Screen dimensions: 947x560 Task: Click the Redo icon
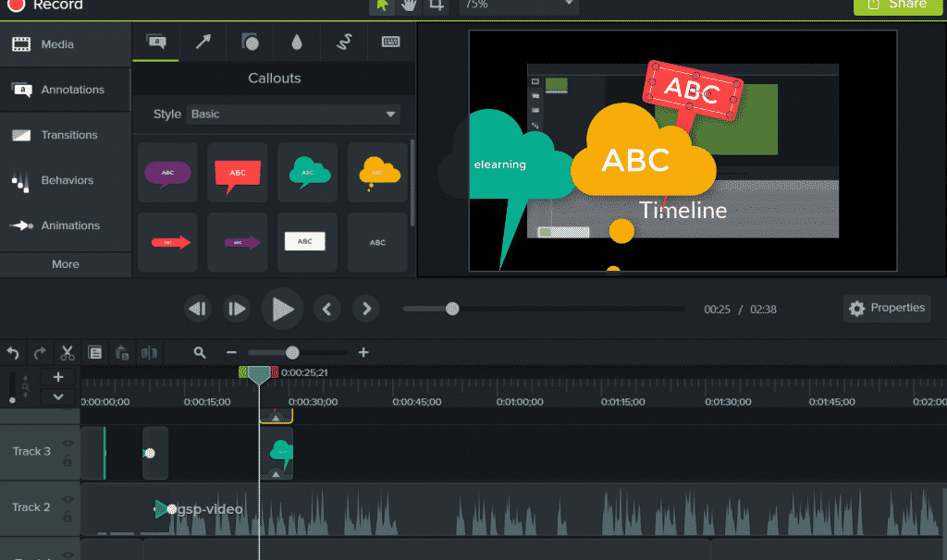[40, 353]
